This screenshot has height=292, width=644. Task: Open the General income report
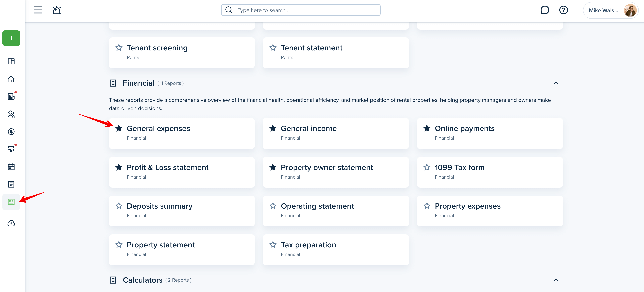(x=336, y=133)
